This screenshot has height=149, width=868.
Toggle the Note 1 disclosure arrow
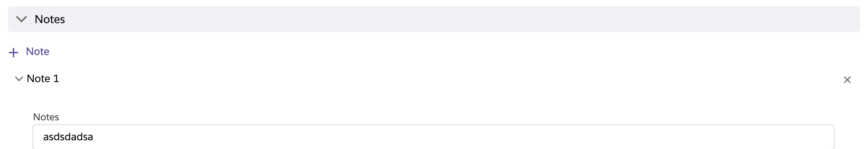click(x=19, y=79)
